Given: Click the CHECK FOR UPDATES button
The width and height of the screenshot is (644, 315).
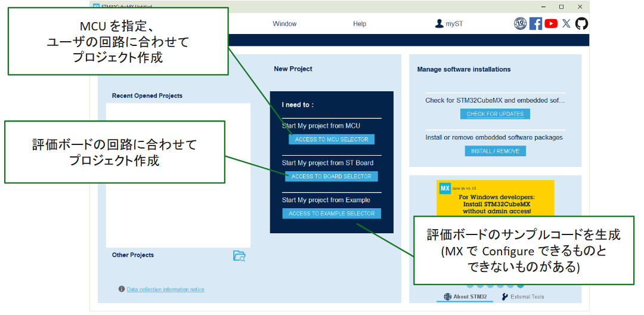Looking at the screenshot, I should (x=495, y=114).
